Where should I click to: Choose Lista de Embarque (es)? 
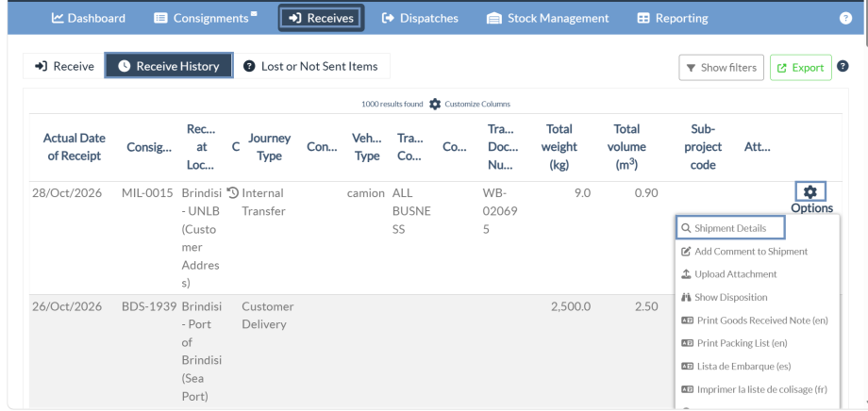coord(736,366)
